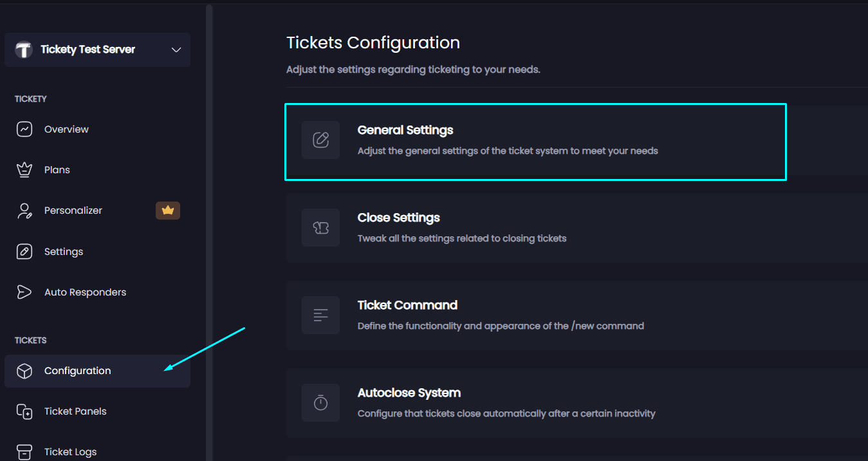Open Settings via the pencil icon
868x461 pixels.
[x=24, y=251]
